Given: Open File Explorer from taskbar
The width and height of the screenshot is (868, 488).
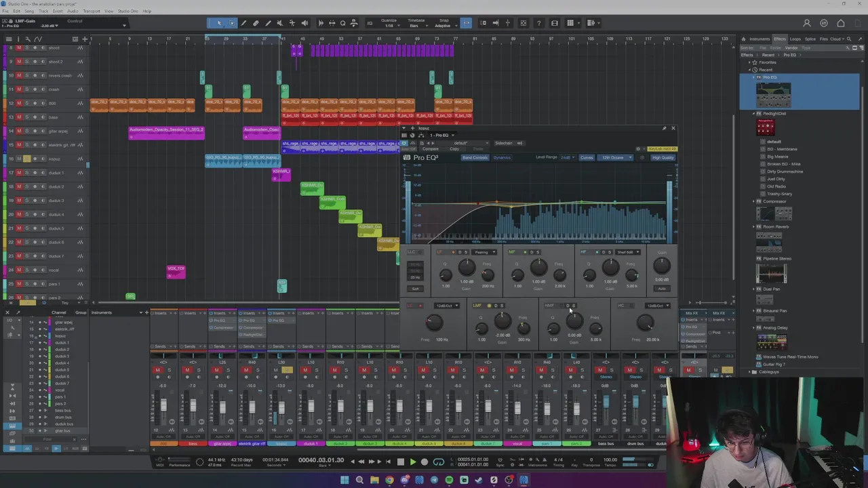Looking at the screenshot, I should click(374, 480).
